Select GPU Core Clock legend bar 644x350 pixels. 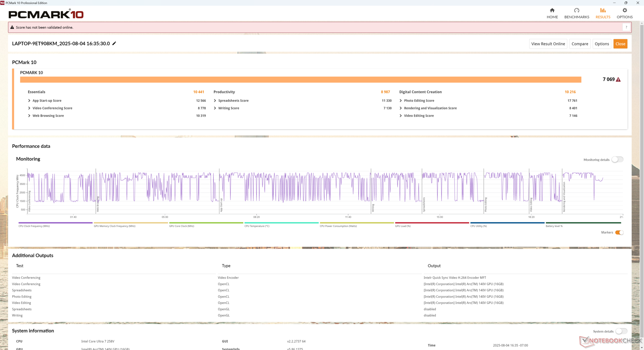[x=206, y=223]
